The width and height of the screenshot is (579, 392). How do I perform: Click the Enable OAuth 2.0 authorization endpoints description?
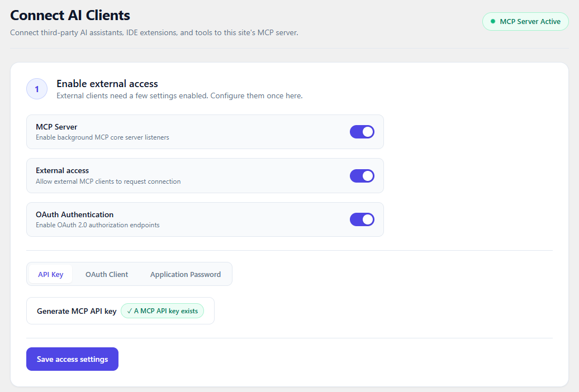point(97,225)
